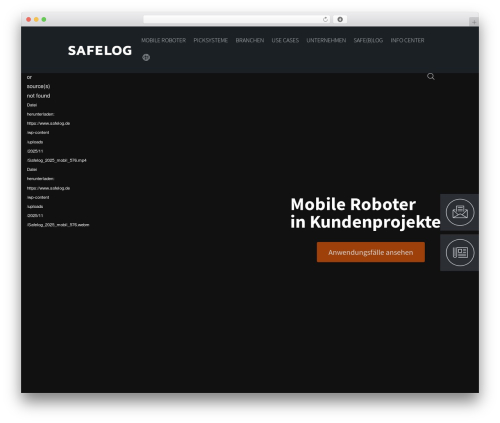
Task: Open the search magnifier icon
Action: [x=431, y=77]
